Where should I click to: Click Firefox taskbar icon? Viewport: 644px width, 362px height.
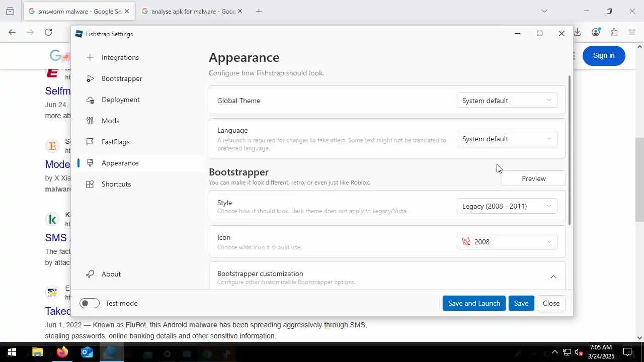click(x=62, y=352)
